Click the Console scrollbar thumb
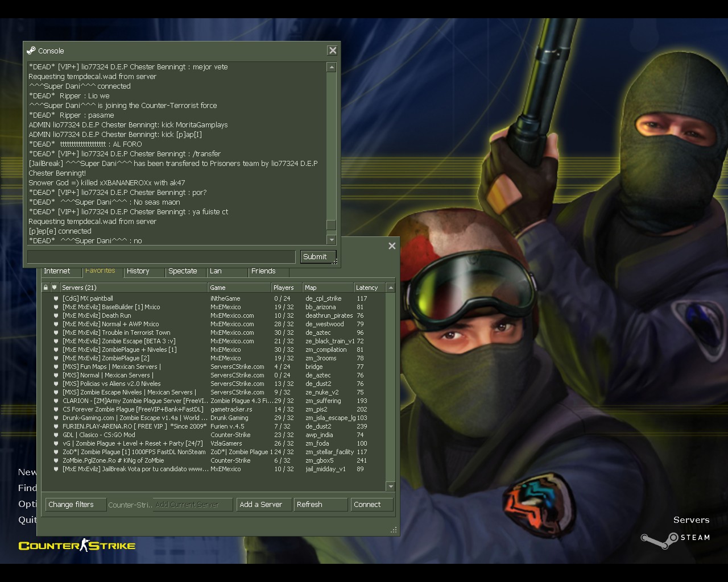Screen dimensions: 728x582 click(332, 225)
